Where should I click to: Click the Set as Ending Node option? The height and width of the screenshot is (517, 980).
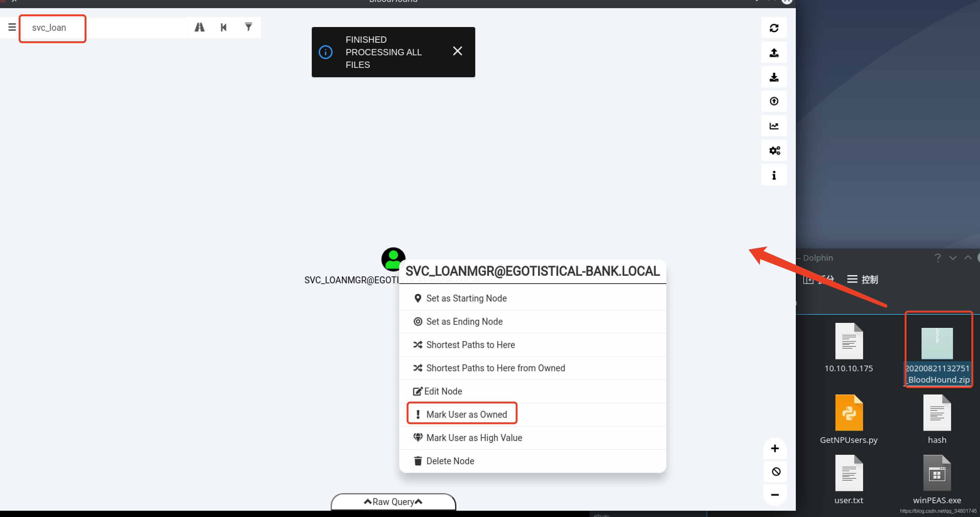(x=465, y=321)
